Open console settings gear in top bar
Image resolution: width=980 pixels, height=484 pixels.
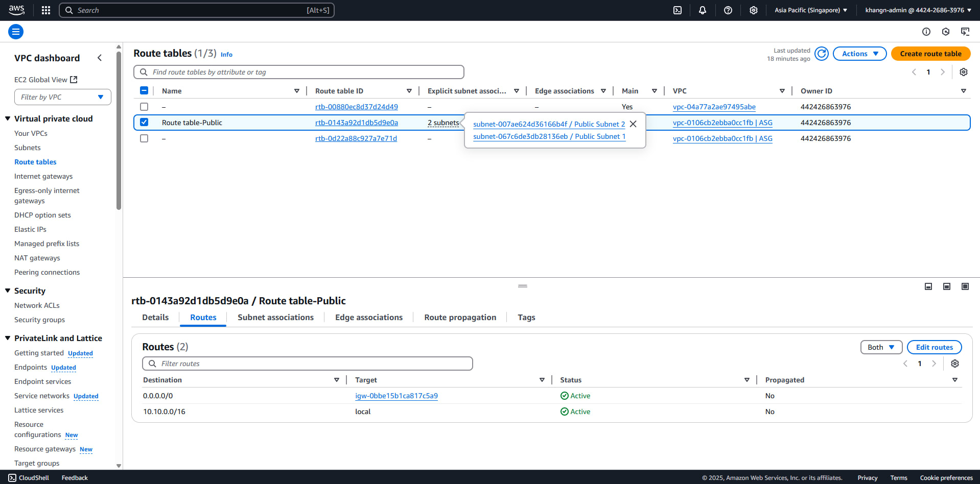click(754, 10)
